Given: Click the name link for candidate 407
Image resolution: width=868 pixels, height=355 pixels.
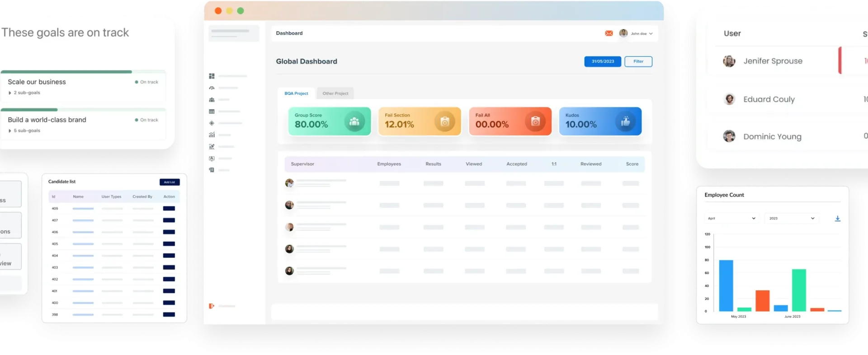Looking at the screenshot, I should pos(83,220).
